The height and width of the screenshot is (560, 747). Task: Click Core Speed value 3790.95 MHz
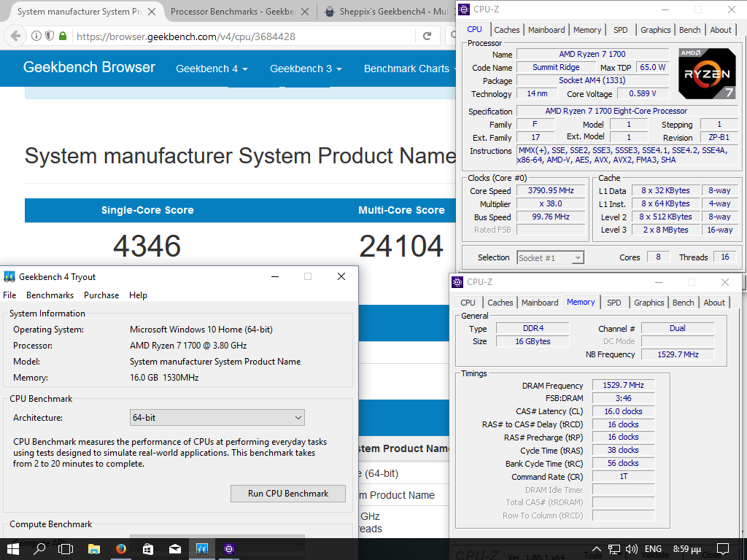coord(551,190)
